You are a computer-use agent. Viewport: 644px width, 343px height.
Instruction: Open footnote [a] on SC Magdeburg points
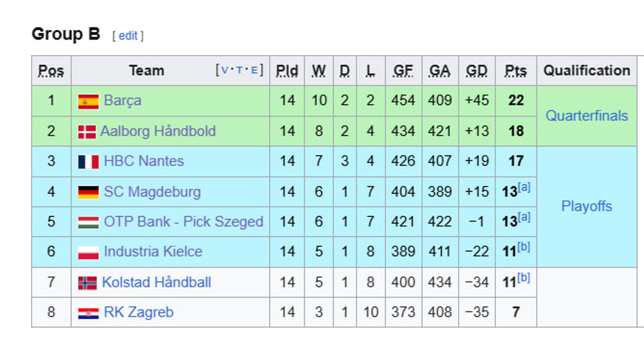click(524, 188)
